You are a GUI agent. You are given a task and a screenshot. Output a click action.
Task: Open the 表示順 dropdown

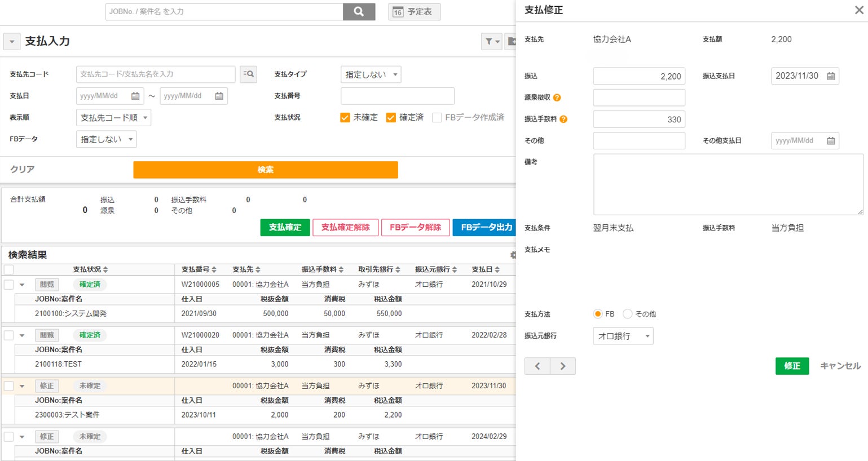113,118
